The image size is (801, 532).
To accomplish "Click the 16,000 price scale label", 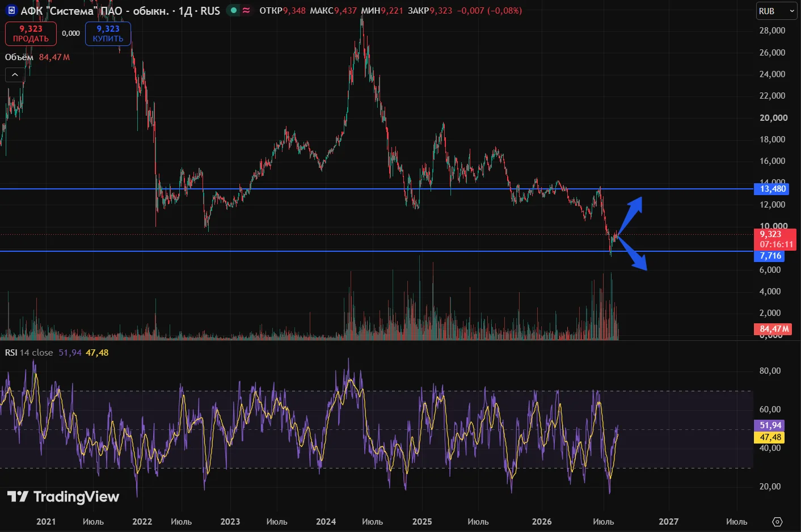I will [x=772, y=161].
